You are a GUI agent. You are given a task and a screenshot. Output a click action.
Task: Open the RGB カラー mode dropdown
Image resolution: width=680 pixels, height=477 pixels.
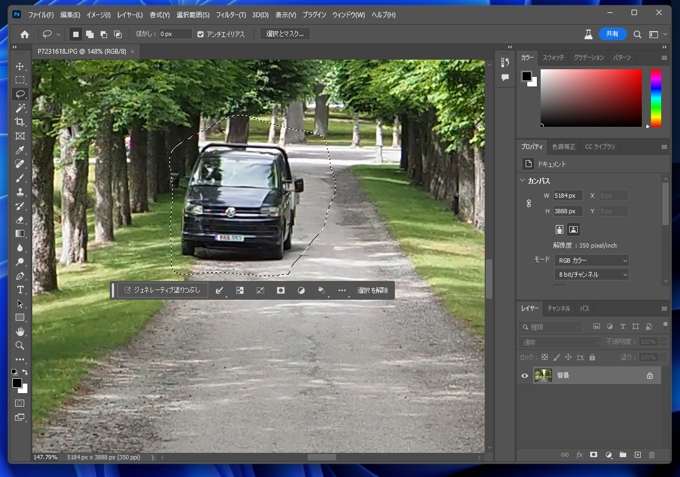[x=592, y=260]
